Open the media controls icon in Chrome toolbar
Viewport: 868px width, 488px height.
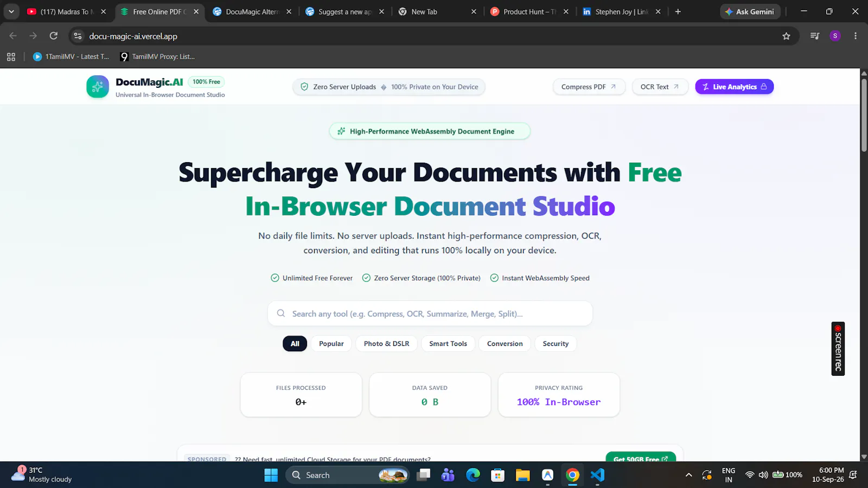(x=815, y=36)
